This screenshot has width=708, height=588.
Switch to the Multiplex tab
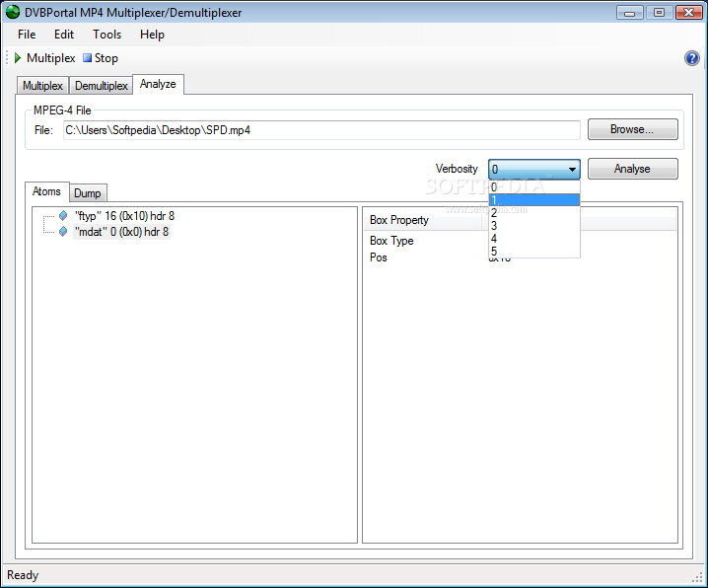click(42, 86)
